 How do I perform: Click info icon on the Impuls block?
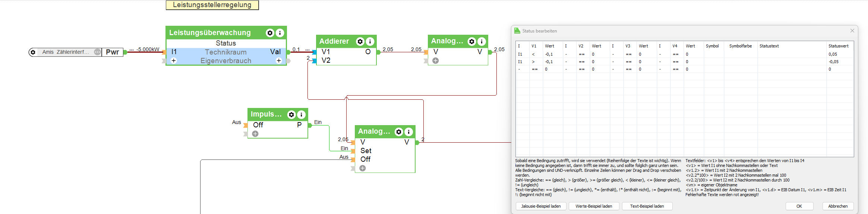tap(302, 115)
